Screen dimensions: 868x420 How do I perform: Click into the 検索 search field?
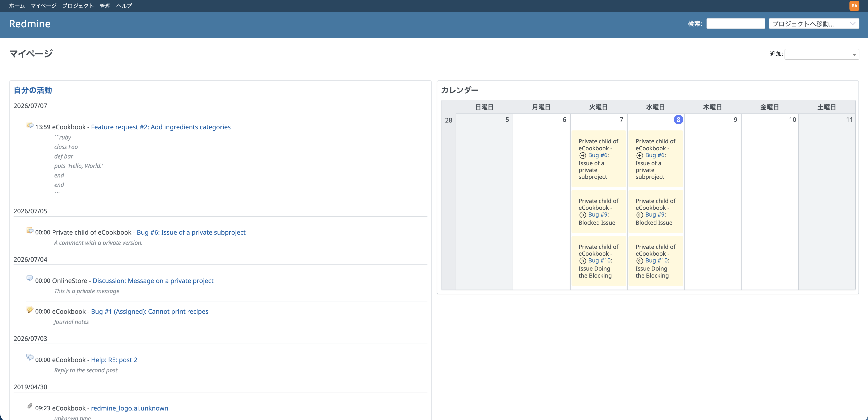(735, 24)
